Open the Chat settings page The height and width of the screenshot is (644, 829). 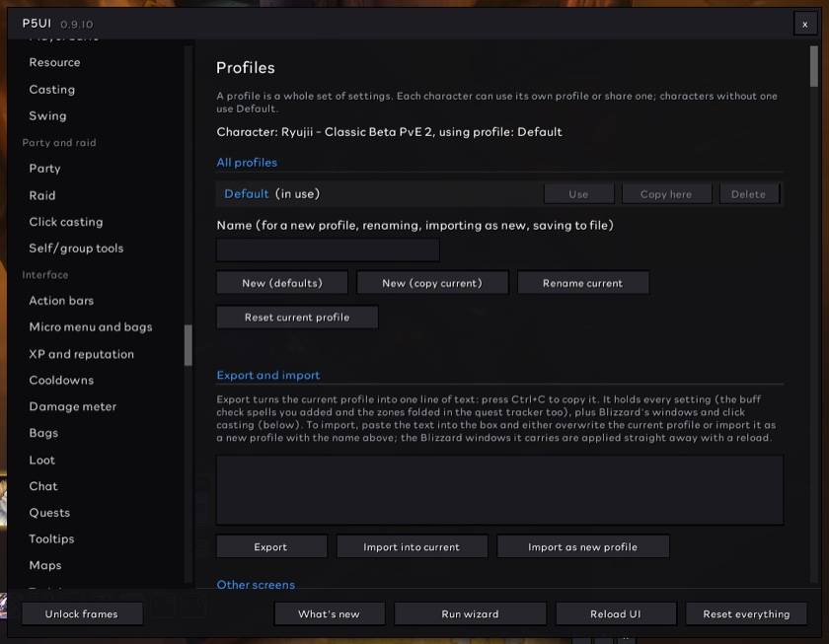tap(43, 486)
